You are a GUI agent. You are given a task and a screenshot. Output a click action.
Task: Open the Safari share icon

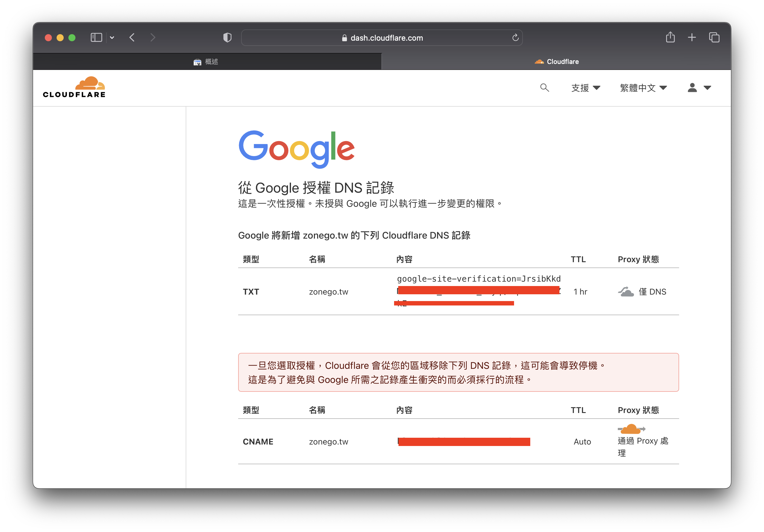point(670,37)
